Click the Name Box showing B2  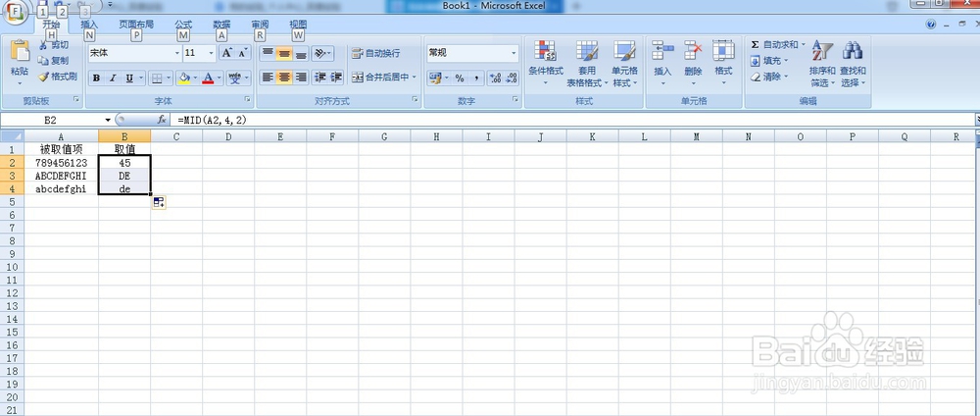52,120
